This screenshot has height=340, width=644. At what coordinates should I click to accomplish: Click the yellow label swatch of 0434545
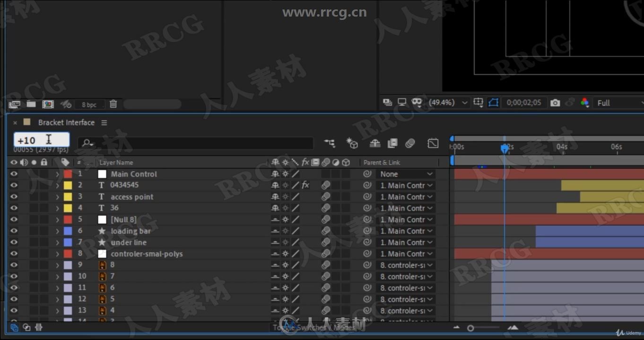(68, 185)
